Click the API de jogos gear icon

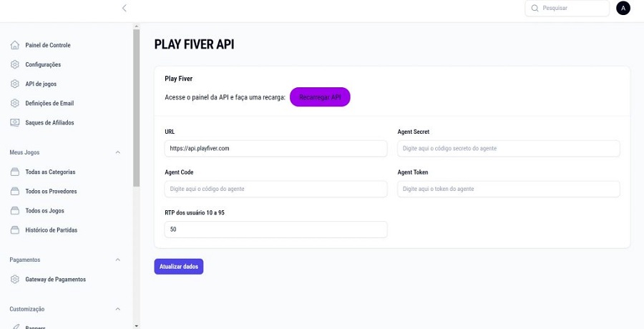point(15,84)
